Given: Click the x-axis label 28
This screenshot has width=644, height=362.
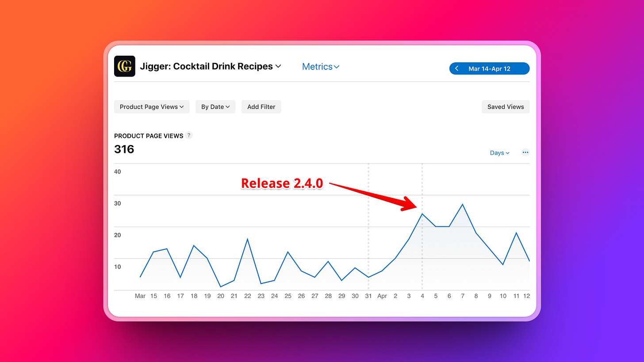Looking at the screenshot, I should pyautogui.click(x=328, y=296).
